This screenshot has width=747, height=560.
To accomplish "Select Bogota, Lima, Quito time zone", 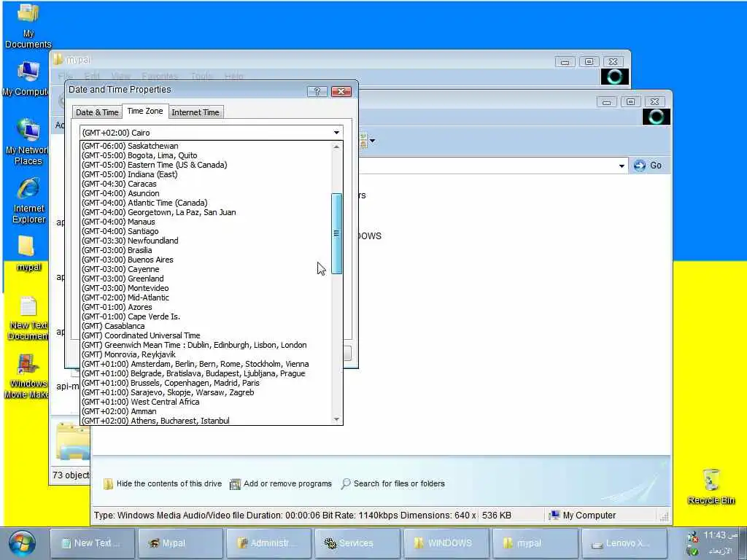I will click(206, 156).
